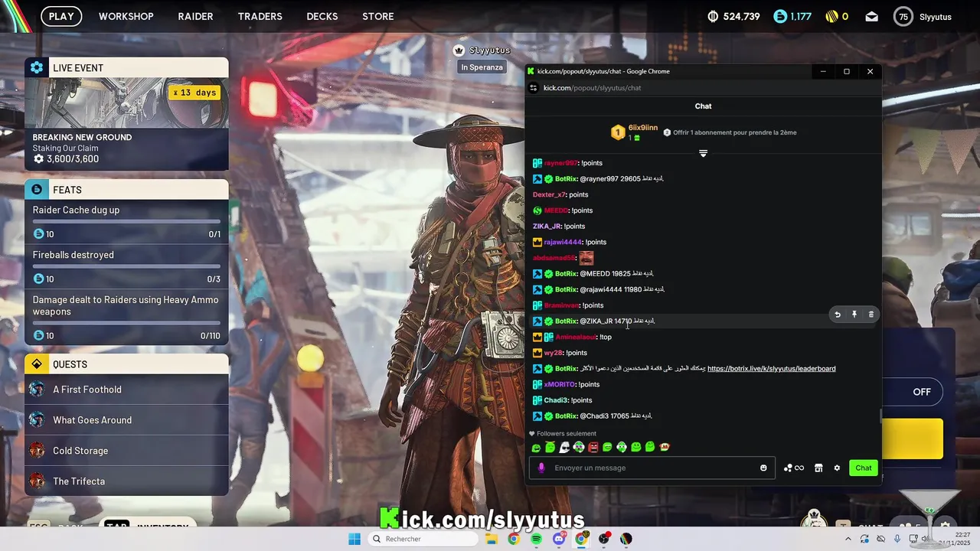Open Discord from the taskbar
The image size is (980, 551).
(x=559, y=539)
